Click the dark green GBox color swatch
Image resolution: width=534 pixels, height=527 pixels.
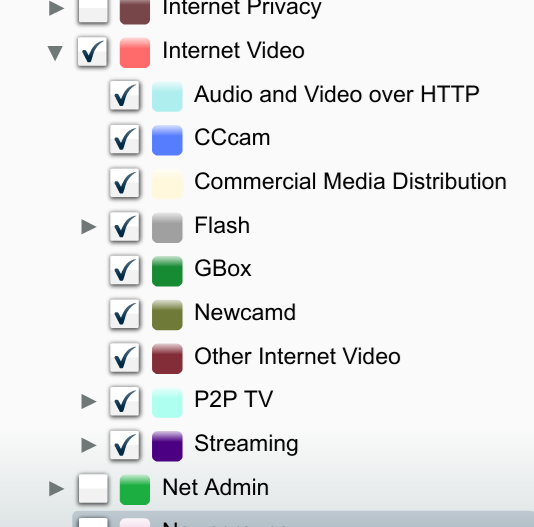167,272
